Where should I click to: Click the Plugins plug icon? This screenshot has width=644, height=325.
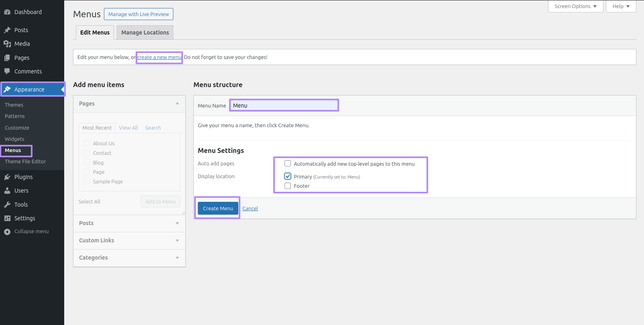point(7,177)
